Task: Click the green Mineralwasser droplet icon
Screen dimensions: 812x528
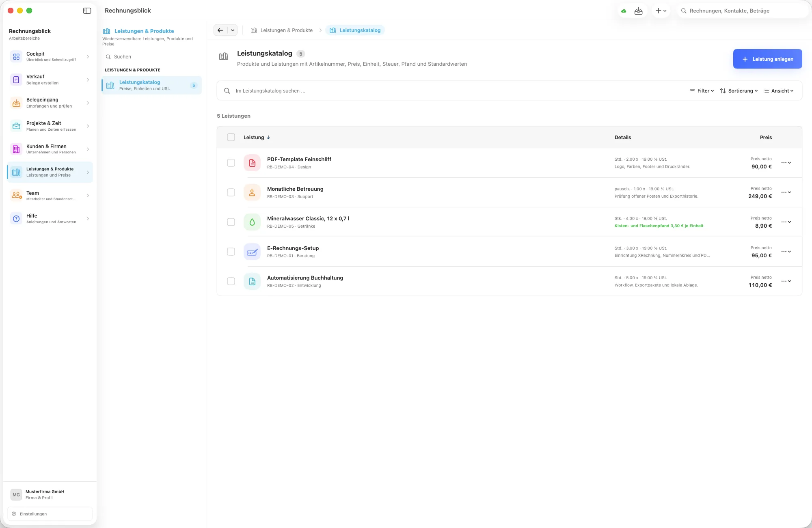Action: point(252,222)
